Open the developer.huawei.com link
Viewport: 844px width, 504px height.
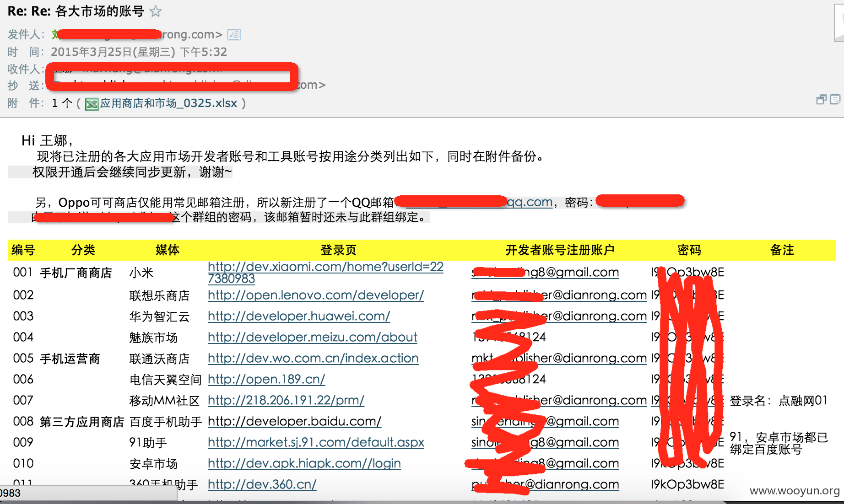click(299, 316)
